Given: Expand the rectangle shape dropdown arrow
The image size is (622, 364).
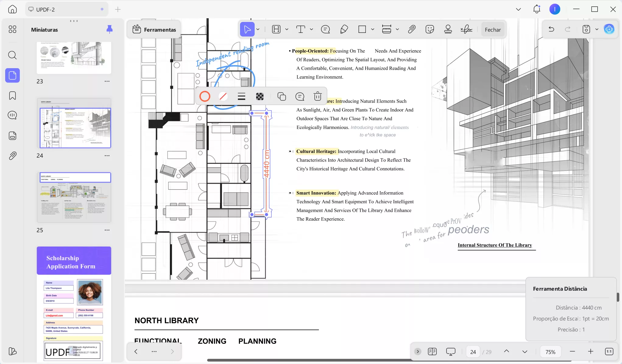Looking at the screenshot, I should (373, 30).
